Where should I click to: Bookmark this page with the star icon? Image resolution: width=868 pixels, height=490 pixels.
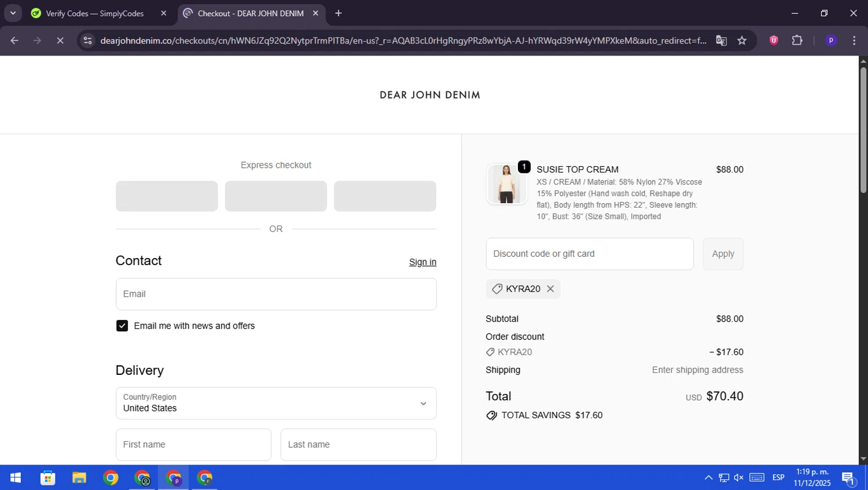pos(742,40)
